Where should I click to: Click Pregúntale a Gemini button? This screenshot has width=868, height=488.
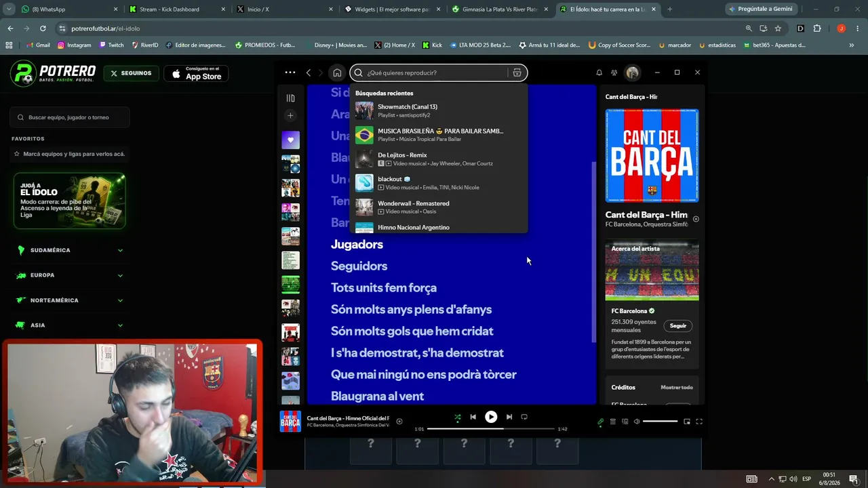pyautogui.click(x=761, y=9)
